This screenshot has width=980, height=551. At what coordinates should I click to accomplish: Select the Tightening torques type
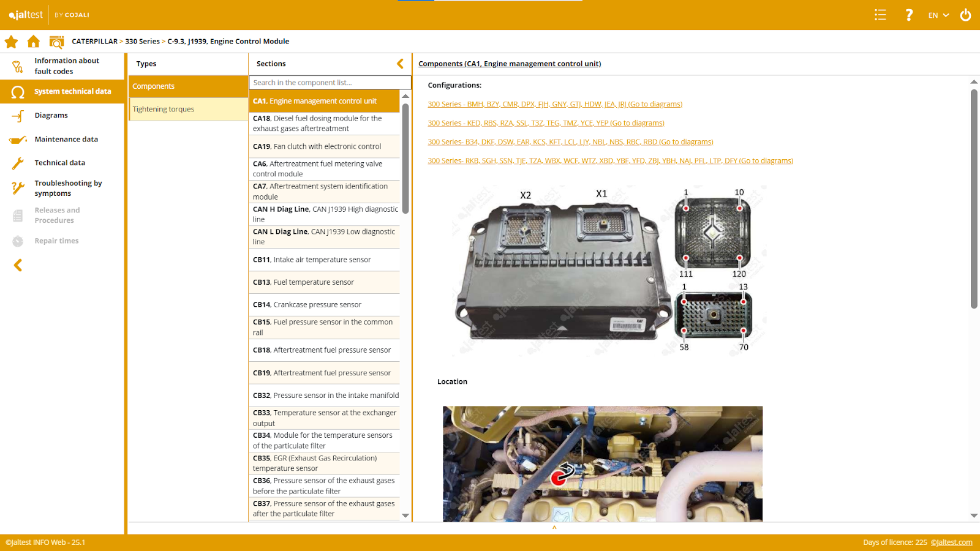pos(188,109)
